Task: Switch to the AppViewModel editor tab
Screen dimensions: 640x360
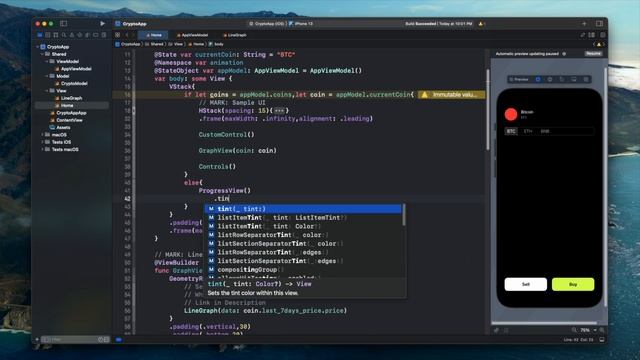Action: (192, 35)
